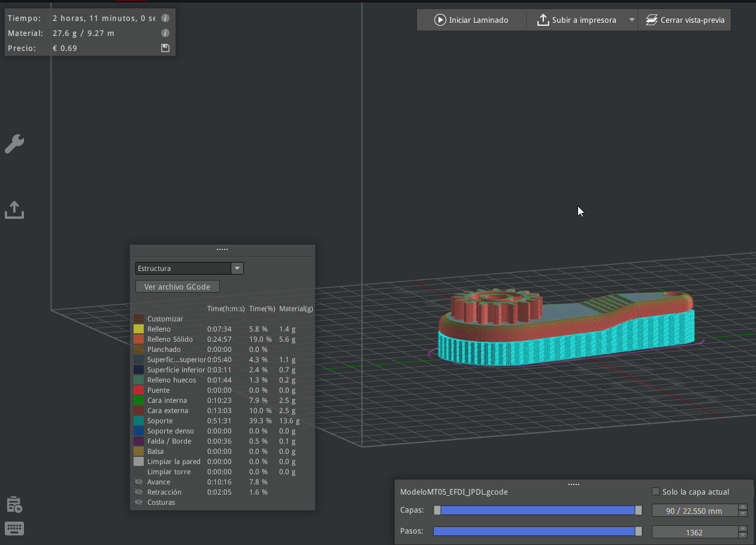The image size is (756, 545).
Task: Expand the arrow next to Subir a impresora
Action: coord(631,20)
